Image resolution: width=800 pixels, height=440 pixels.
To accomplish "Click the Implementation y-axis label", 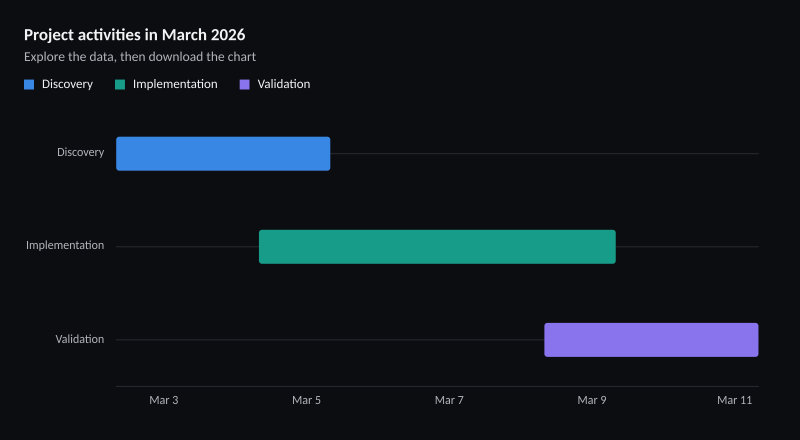I will (x=65, y=246).
